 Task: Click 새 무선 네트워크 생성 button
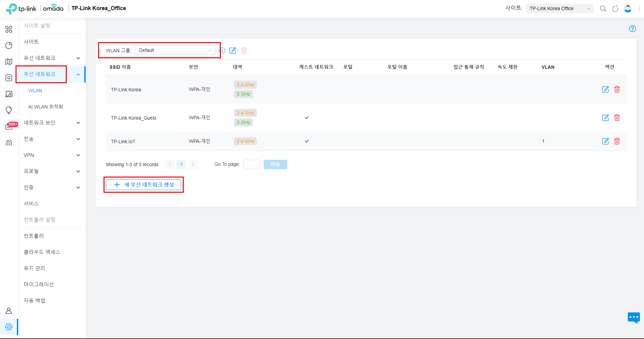click(144, 185)
